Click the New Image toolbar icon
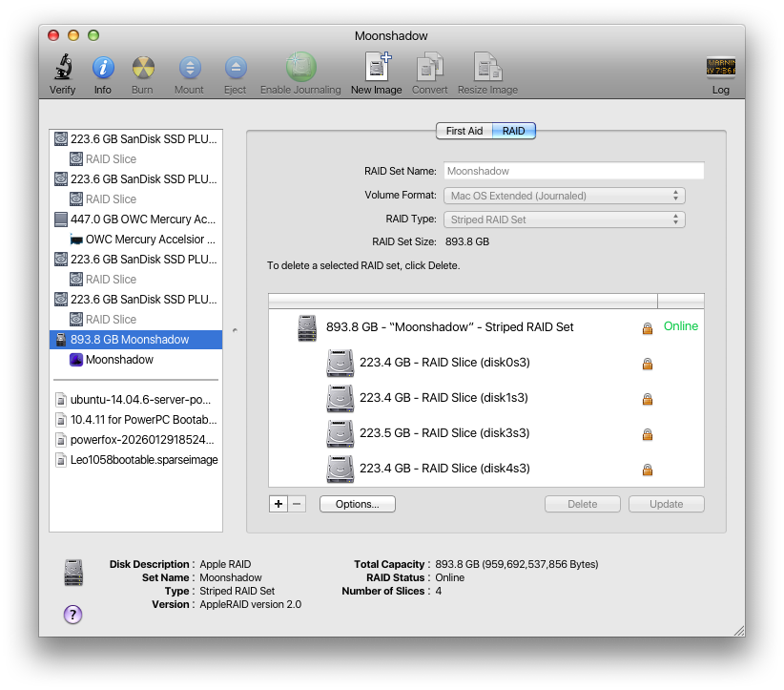This screenshot has width=784, height=690. point(376,69)
